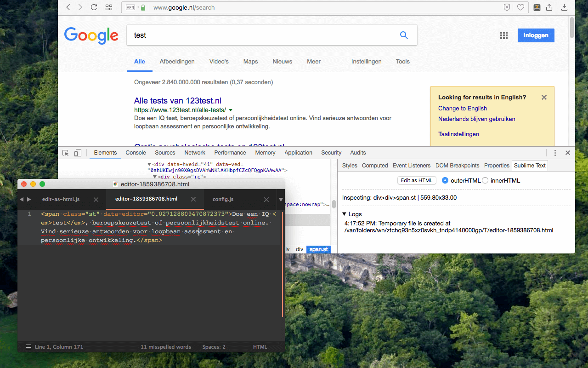
Task: Open the Taalinstellingen link
Action: [458, 134]
